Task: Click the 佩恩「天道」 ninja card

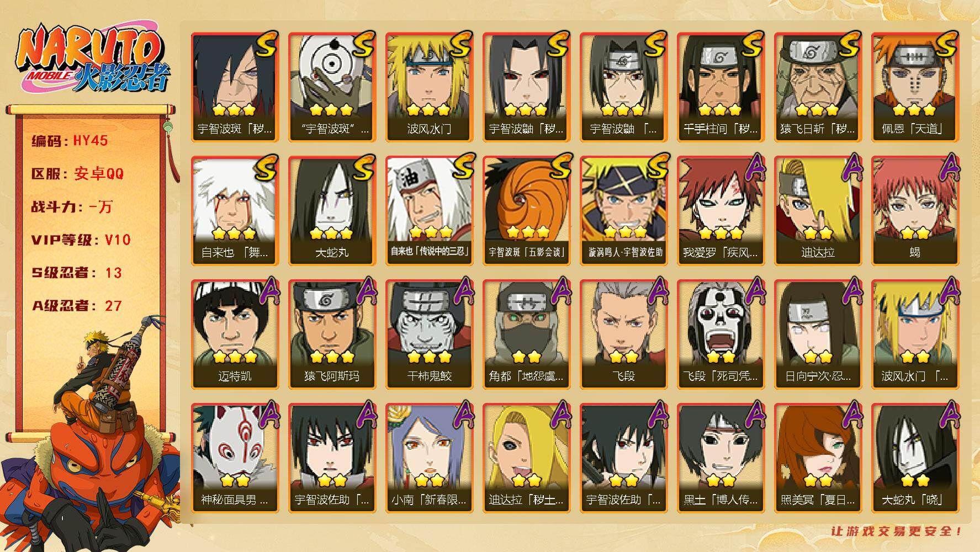Action: [915, 87]
